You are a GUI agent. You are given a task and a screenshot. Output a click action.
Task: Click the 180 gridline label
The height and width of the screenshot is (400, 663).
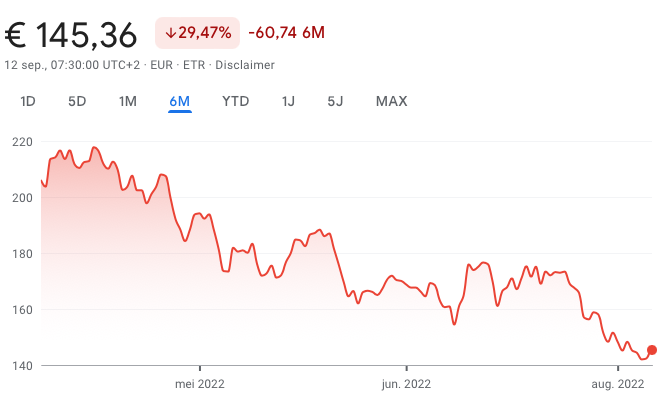[x=22, y=254]
